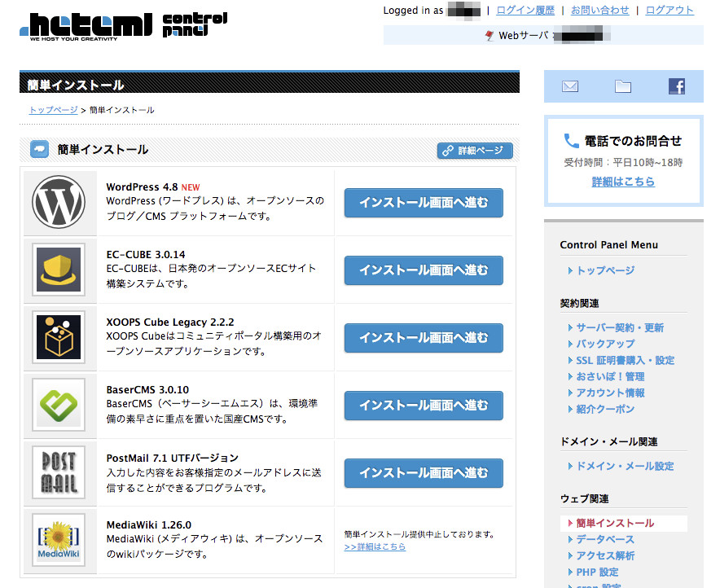Viewport: 720px width, 588px height.
Task: Click the red NEW label next to WordPress
Action: 191,187
